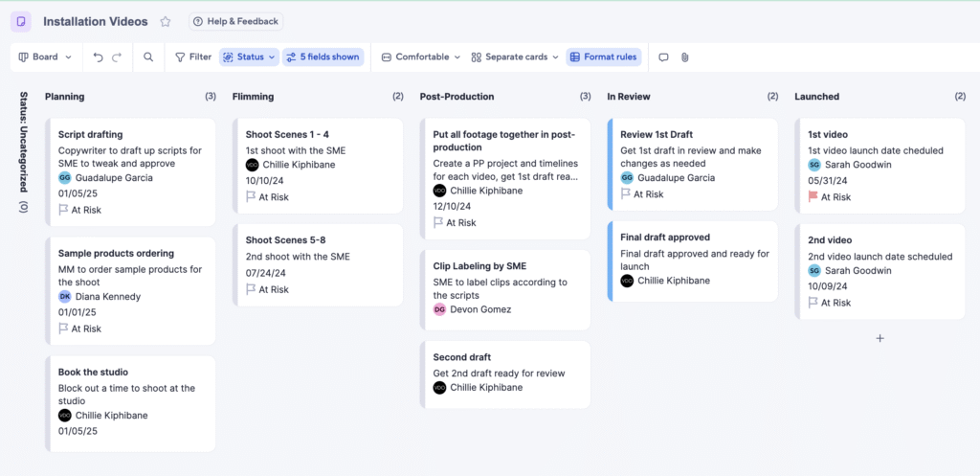Open the Filter menu
The height and width of the screenshot is (476, 980).
192,57
